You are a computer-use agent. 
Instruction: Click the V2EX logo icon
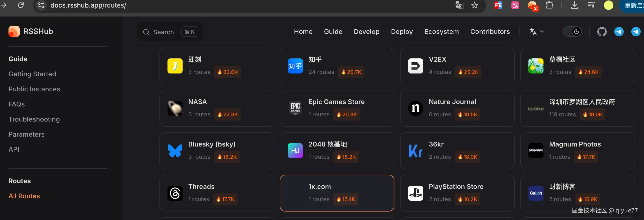pyautogui.click(x=415, y=66)
